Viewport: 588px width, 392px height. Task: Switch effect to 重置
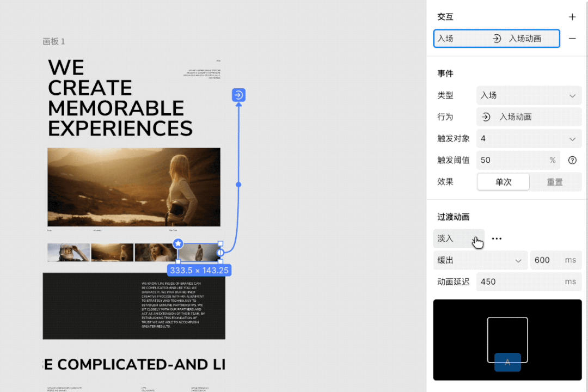coord(554,182)
